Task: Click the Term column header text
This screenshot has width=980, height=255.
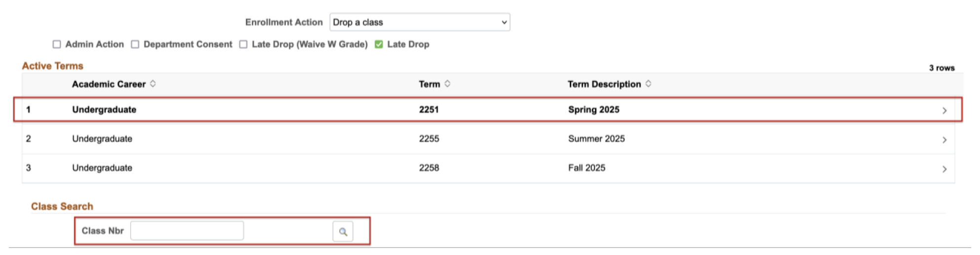Action: [430, 84]
